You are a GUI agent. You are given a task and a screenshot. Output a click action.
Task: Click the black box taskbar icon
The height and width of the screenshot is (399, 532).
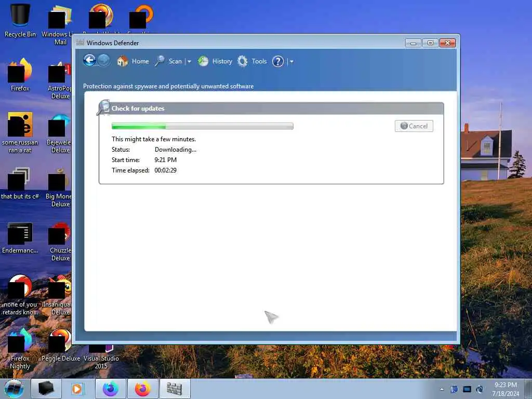pos(46,389)
